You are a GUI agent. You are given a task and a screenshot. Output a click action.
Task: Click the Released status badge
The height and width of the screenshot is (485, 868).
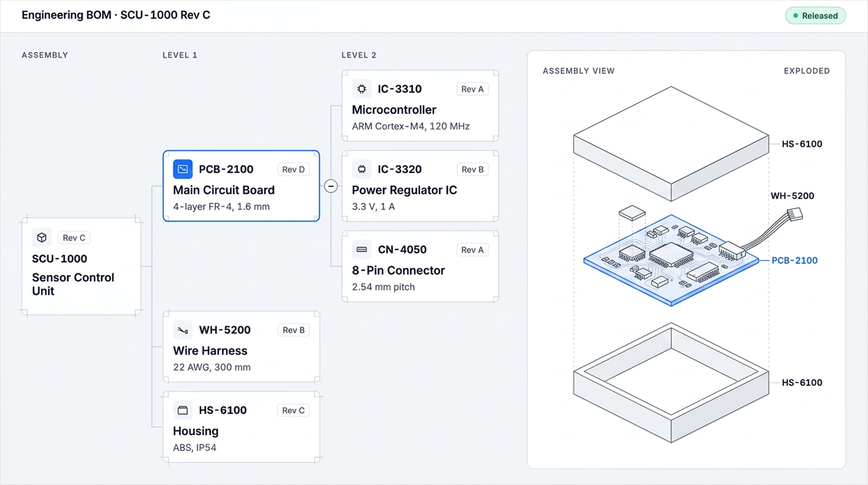[816, 15]
